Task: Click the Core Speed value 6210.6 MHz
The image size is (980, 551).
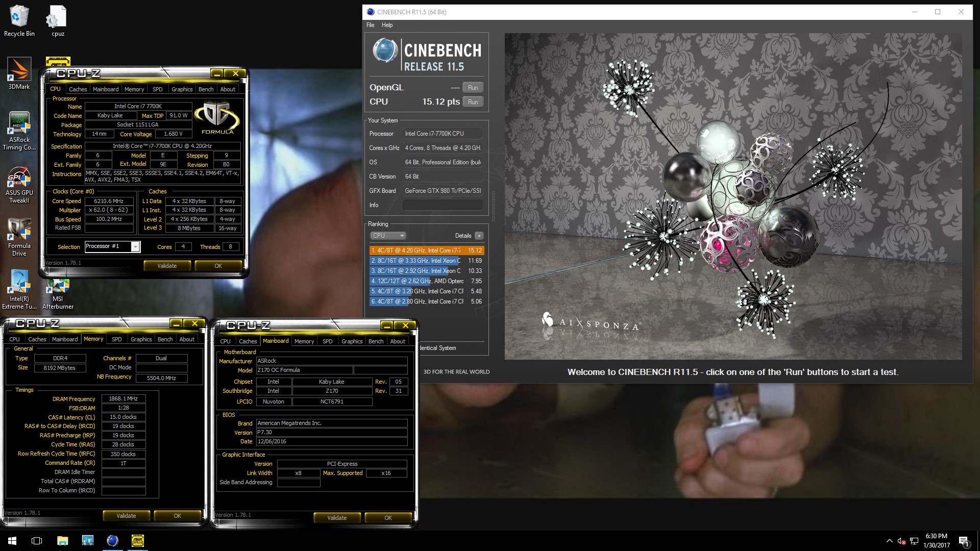Action: (x=109, y=201)
